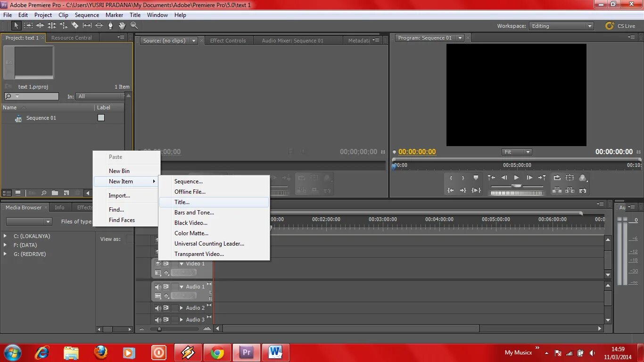Go to next marker in Program monitor
Viewport: 644px width, 362px height.
click(x=542, y=178)
